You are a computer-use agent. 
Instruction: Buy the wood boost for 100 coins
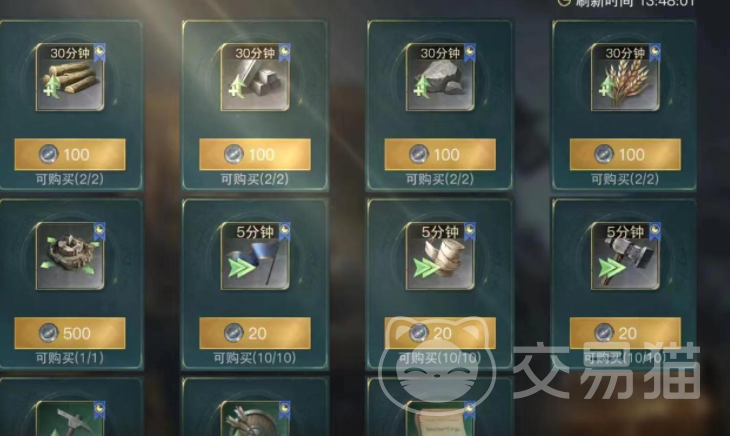pos(70,154)
